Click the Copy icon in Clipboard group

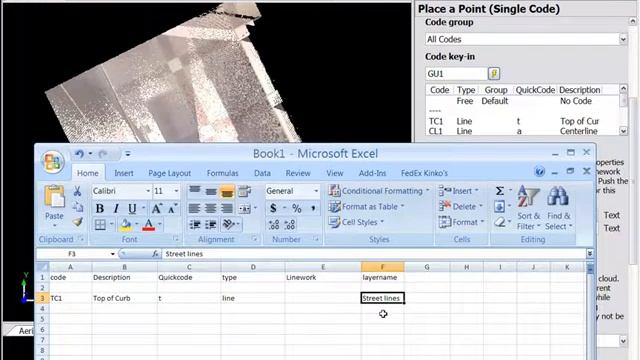pyautogui.click(x=77, y=207)
